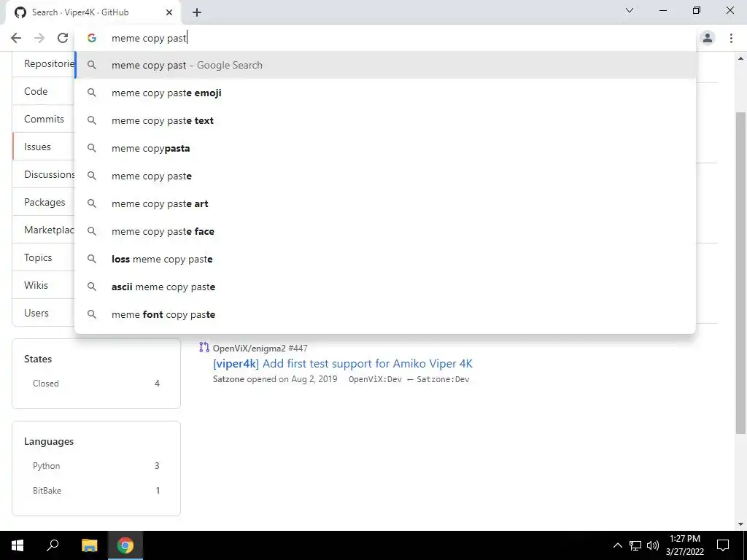Choose 'meme copy paste face' suggestion
The width and height of the screenshot is (747, 560).
[x=385, y=231]
